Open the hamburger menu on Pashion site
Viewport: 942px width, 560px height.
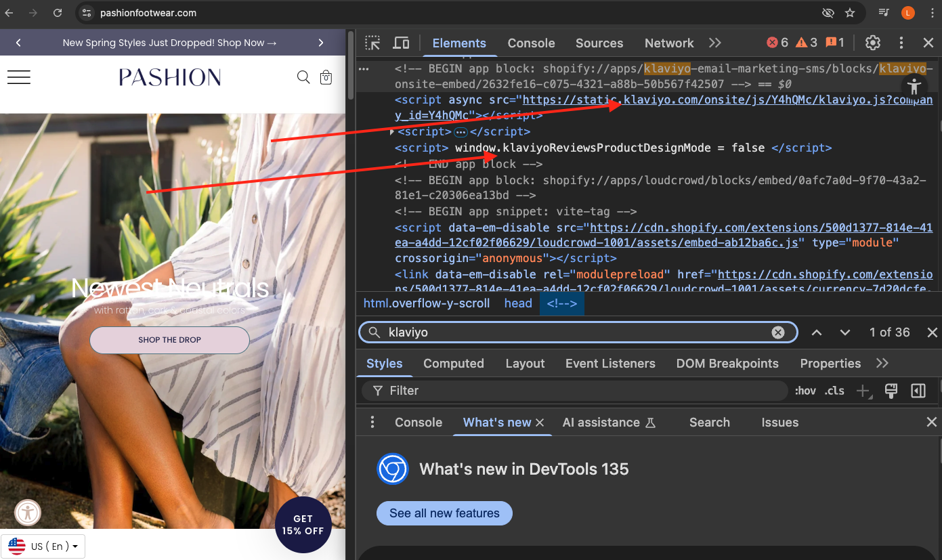tap(19, 77)
